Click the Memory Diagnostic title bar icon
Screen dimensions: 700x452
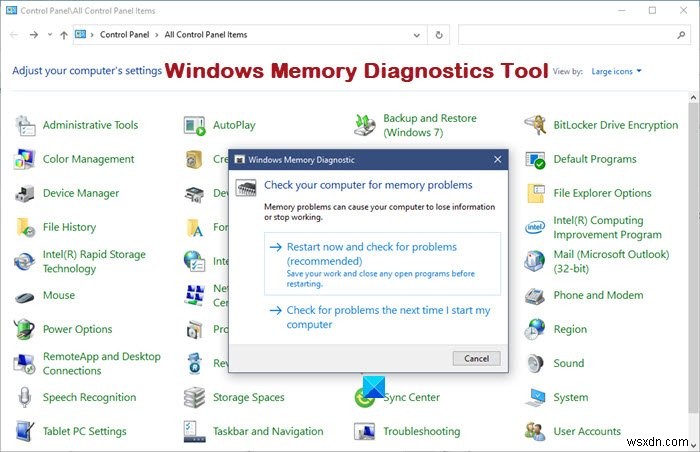[240, 159]
